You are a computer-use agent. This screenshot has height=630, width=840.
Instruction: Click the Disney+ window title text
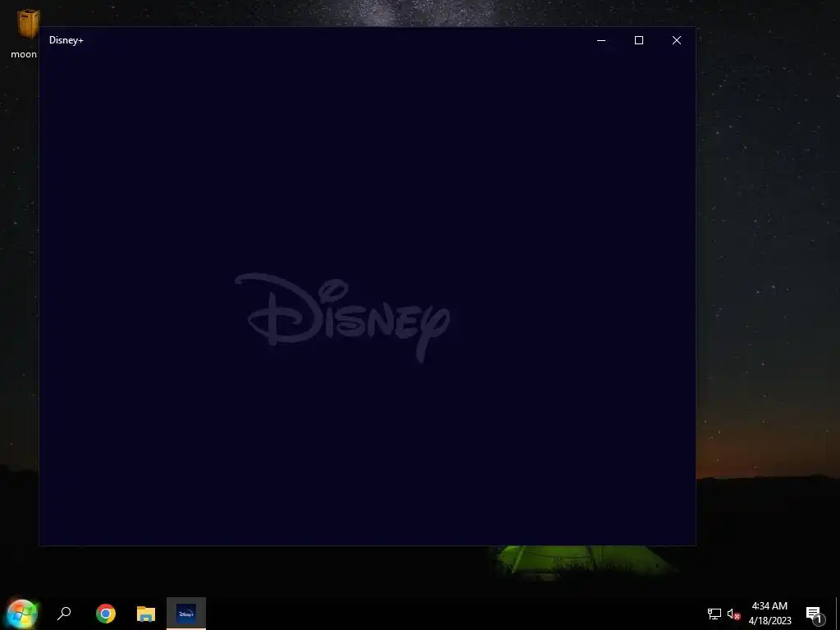(66, 40)
